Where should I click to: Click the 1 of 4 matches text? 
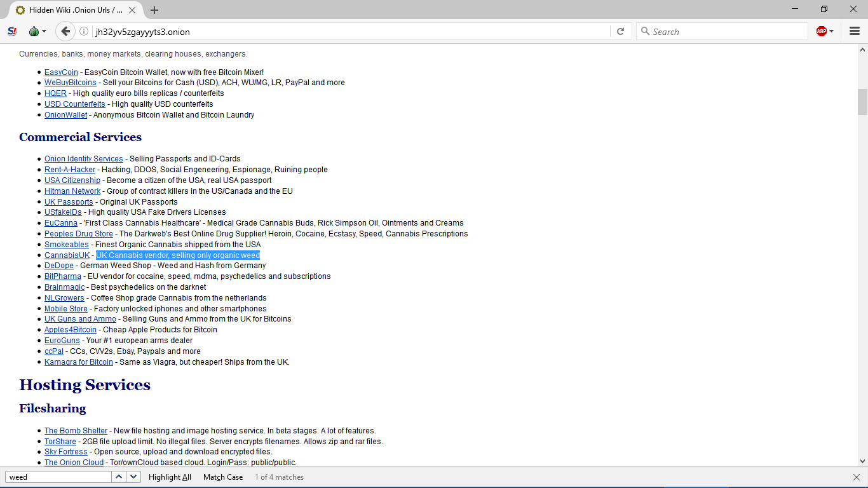click(x=280, y=477)
